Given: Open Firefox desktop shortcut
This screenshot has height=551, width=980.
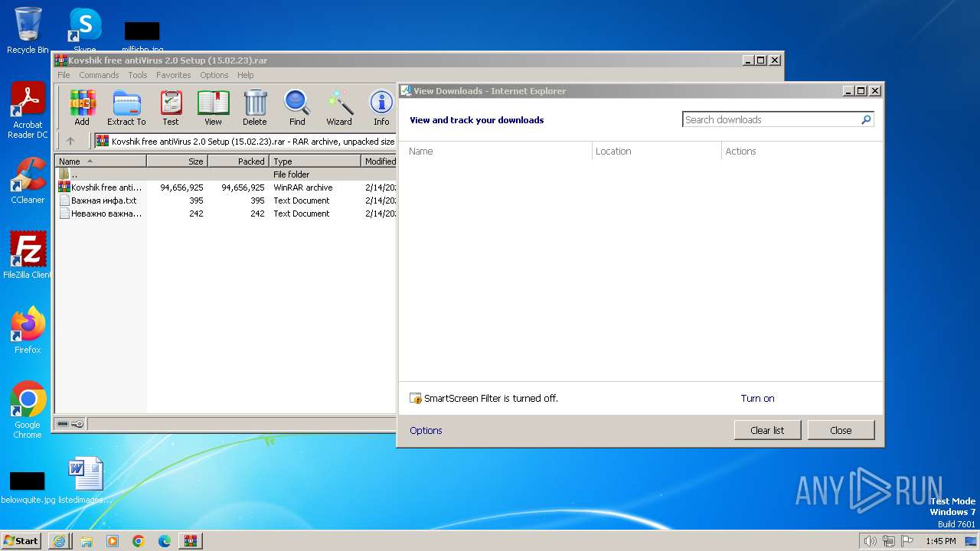Looking at the screenshot, I should (28, 331).
